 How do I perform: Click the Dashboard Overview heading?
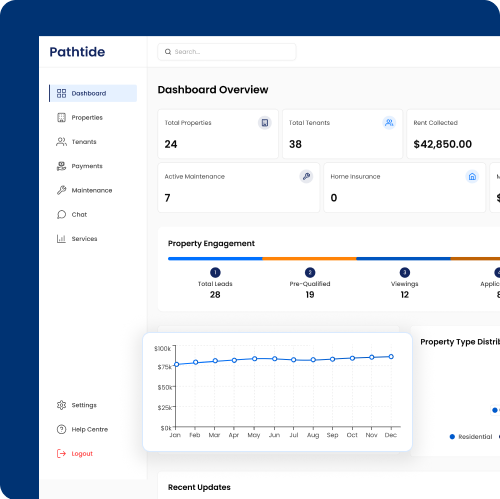pyautogui.click(x=213, y=90)
